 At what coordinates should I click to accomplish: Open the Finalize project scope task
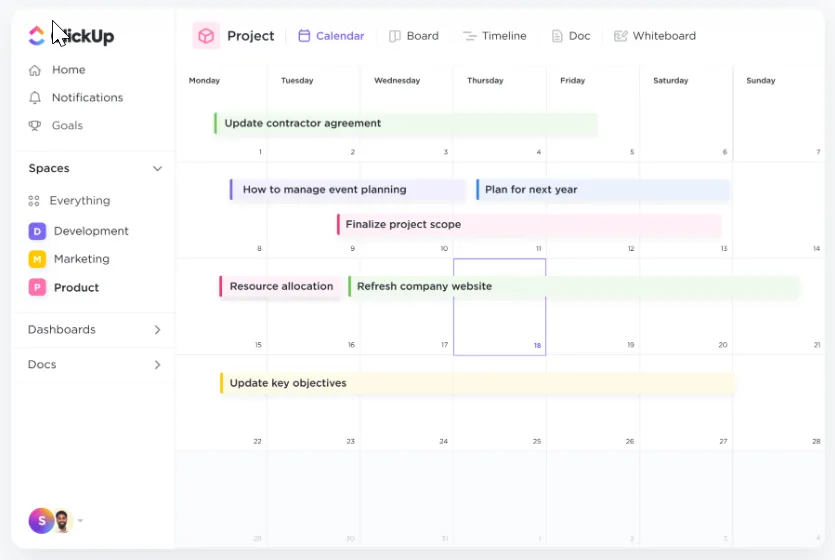click(529, 225)
